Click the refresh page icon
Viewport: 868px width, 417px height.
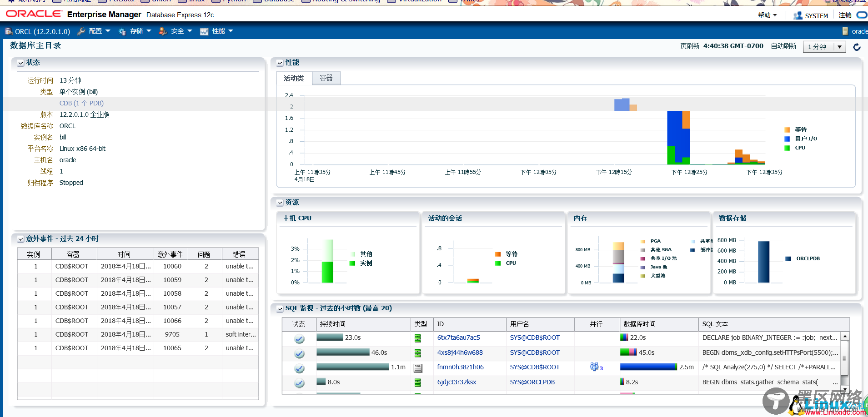click(x=857, y=47)
